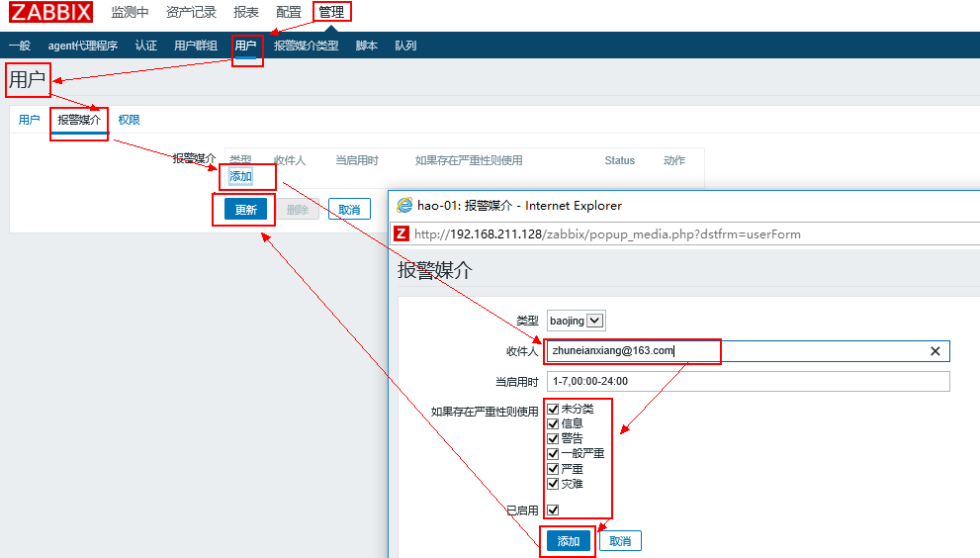Image resolution: width=980 pixels, height=558 pixels.
Task: Click the 更新 button
Action: pos(245,210)
